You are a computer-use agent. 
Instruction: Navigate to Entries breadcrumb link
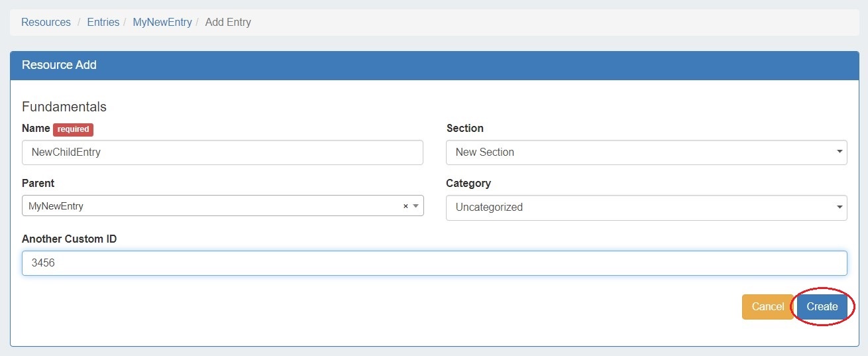pos(103,22)
